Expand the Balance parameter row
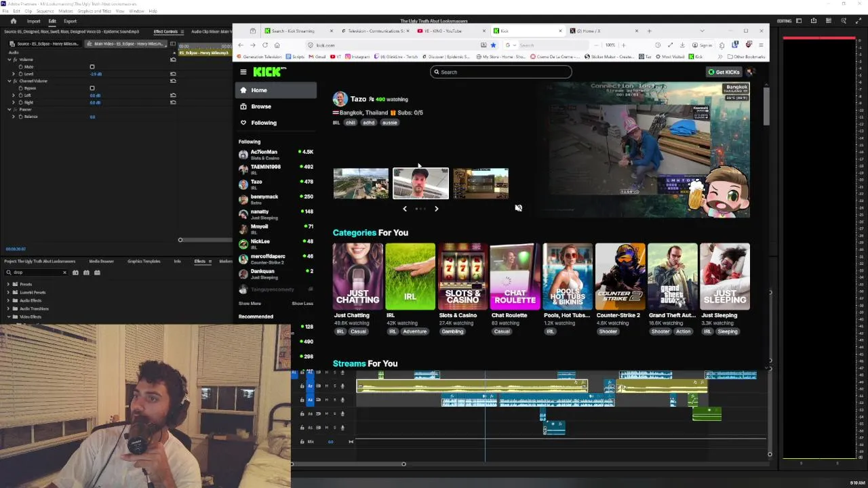 coord(14,117)
